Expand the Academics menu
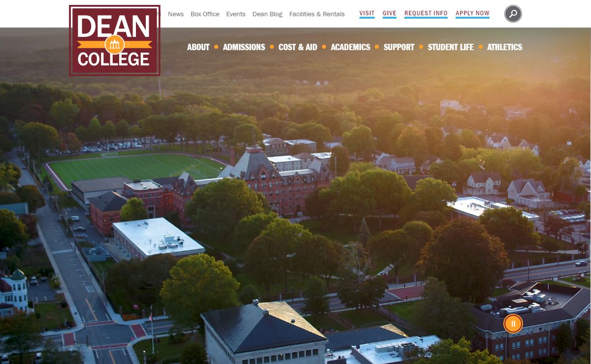Viewport: 591px width, 364px height. pos(351,47)
